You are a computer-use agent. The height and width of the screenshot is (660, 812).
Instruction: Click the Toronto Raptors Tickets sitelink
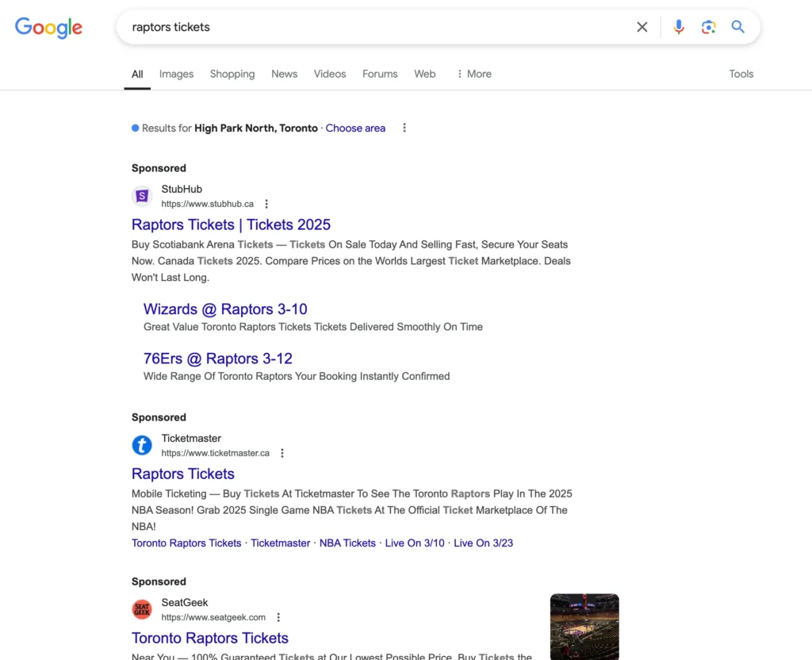tap(186, 543)
